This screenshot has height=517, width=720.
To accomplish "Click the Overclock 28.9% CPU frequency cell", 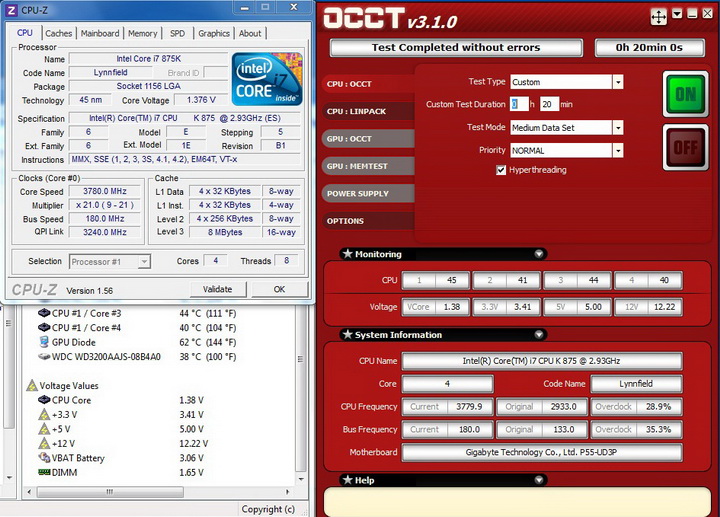I will coord(636,407).
